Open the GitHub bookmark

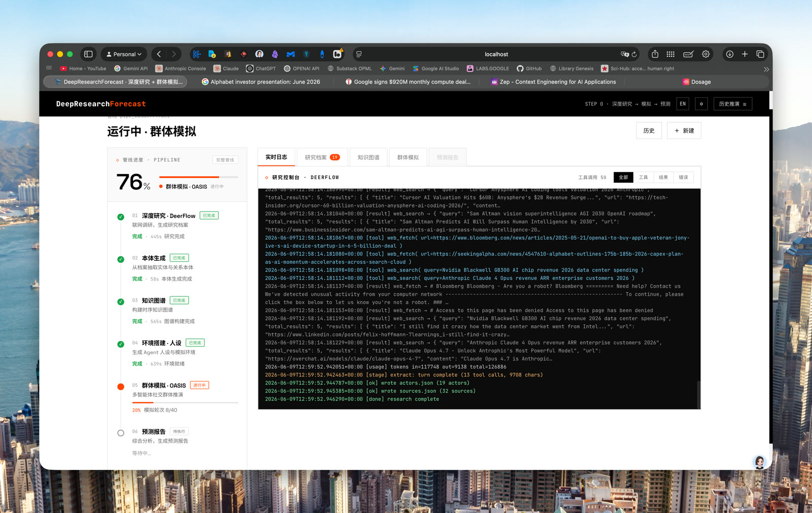(x=529, y=69)
